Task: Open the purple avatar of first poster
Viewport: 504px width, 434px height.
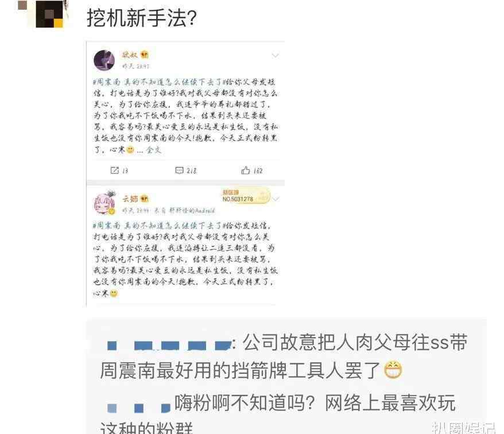Action: (104, 60)
